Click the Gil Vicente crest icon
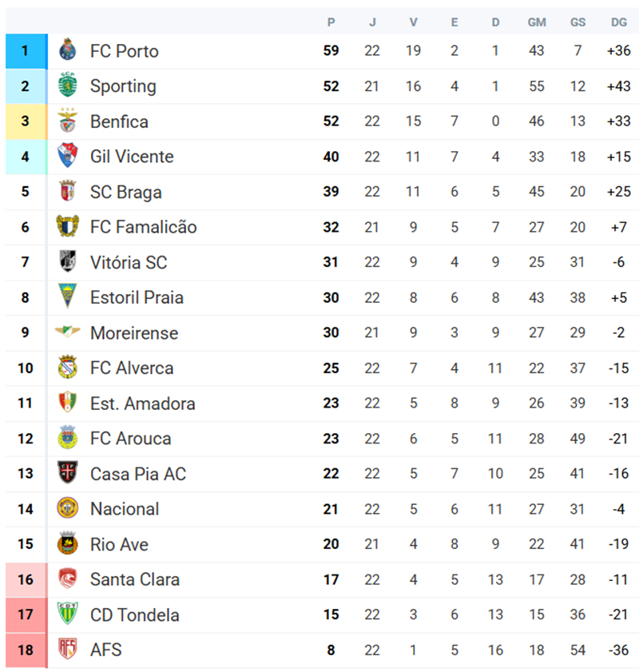The width and height of the screenshot is (639, 672). tap(68, 156)
